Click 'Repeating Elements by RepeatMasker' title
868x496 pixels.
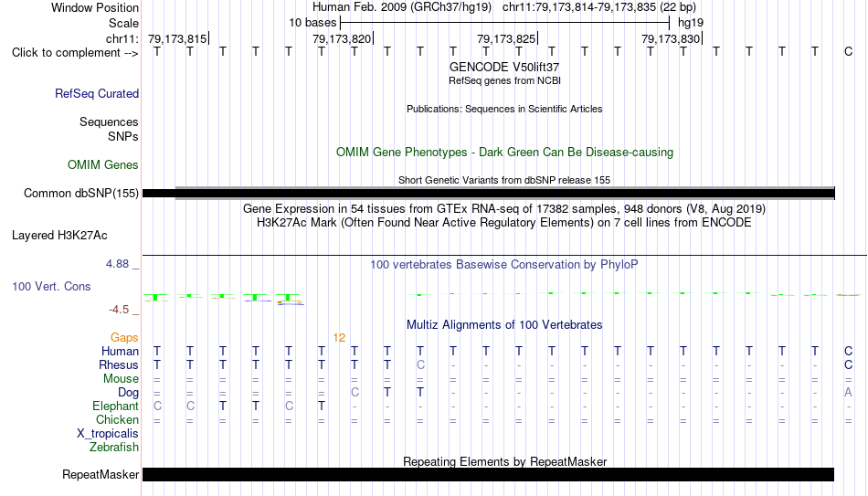point(504,461)
